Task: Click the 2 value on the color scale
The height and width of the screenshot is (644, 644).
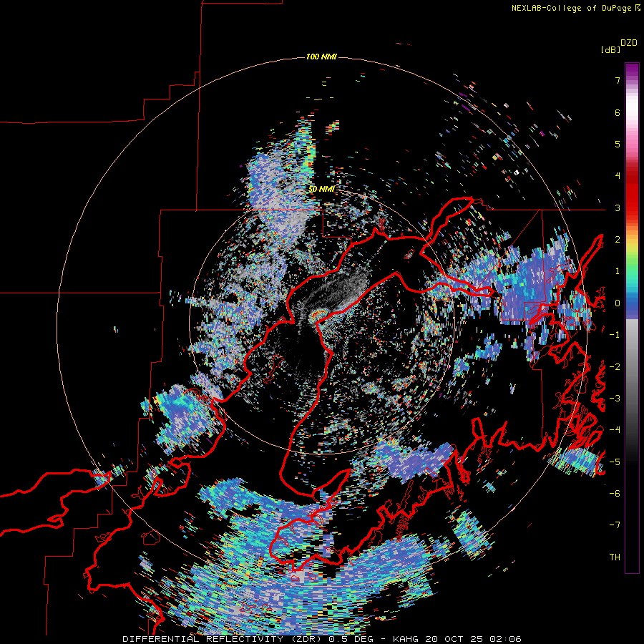Action: (618, 240)
